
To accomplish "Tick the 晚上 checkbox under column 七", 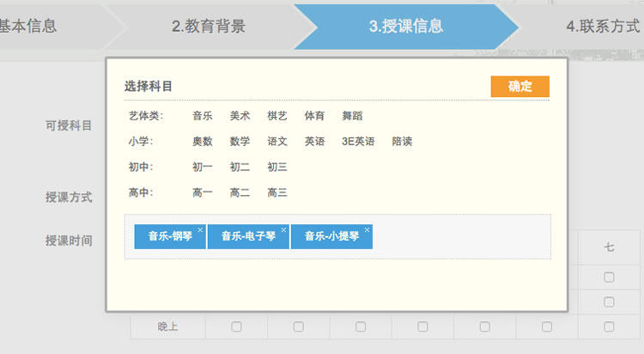I will tap(609, 327).
